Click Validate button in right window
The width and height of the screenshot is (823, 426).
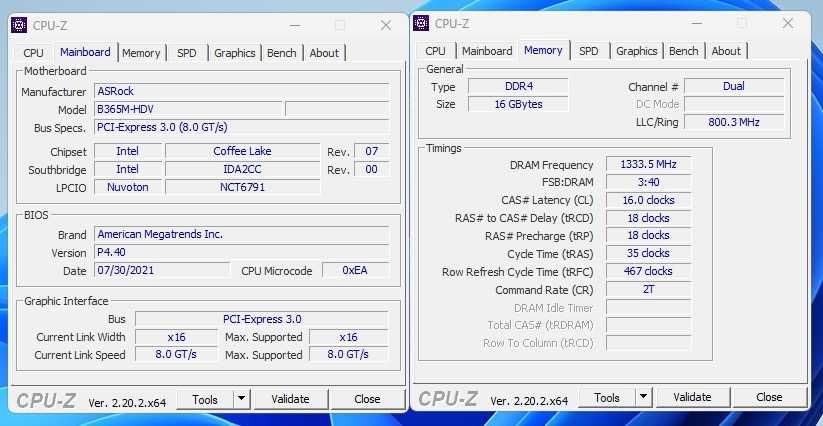tap(693, 398)
